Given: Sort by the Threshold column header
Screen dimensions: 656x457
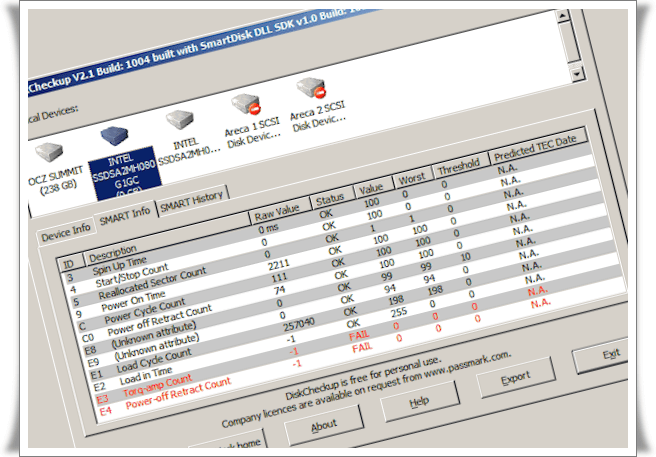Looking at the screenshot, I should pos(460,167).
